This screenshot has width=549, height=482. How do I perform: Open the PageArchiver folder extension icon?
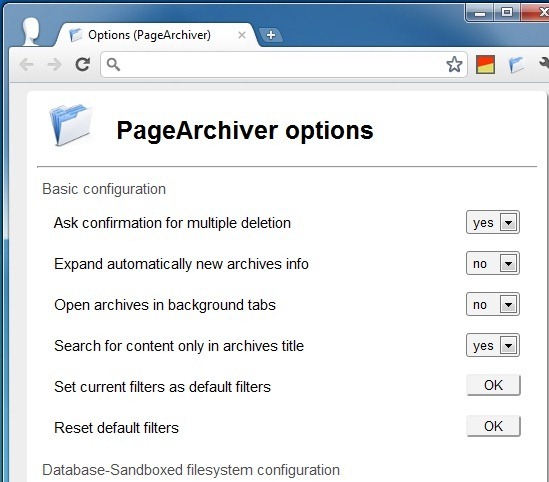point(516,65)
